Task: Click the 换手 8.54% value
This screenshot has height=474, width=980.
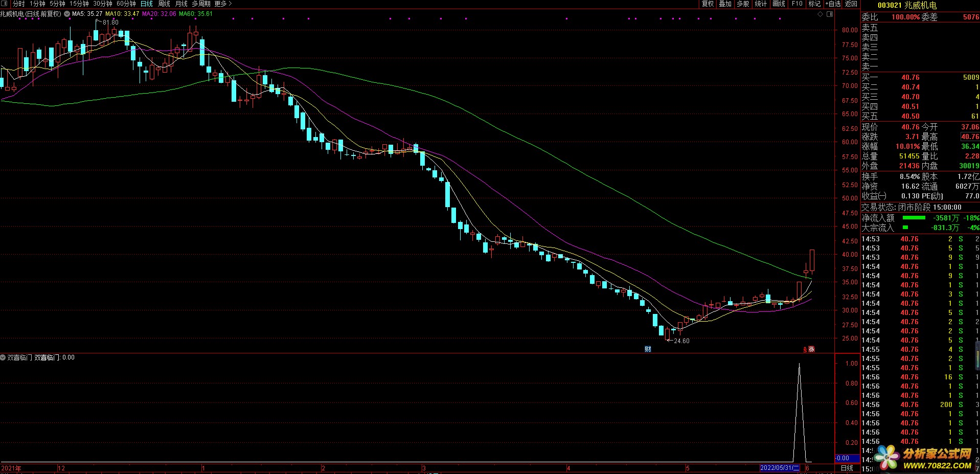Action: tap(909, 176)
